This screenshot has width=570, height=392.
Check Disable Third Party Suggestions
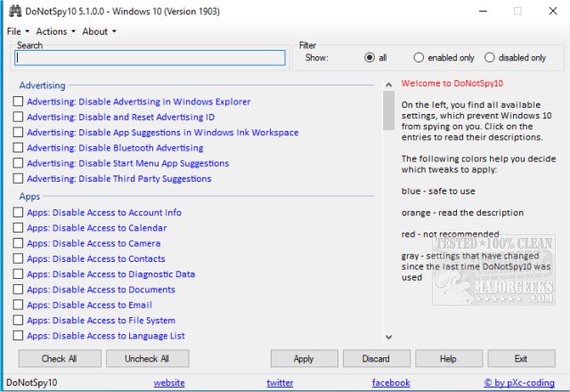pyautogui.click(x=18, y=178)
